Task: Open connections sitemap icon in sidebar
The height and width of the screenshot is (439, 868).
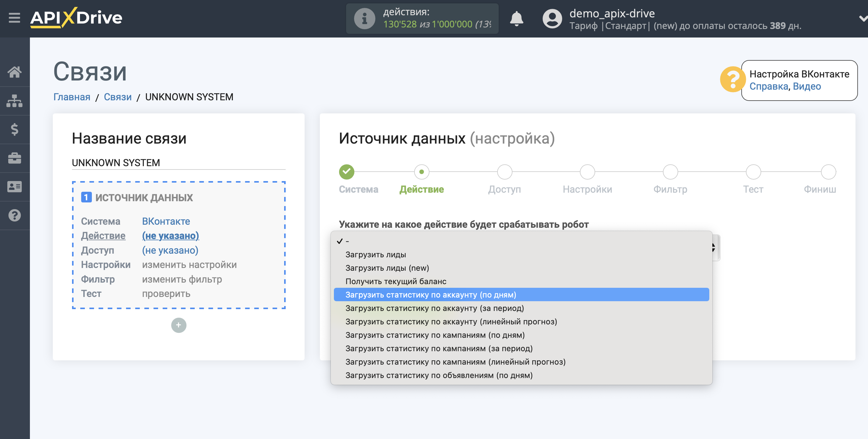Action: [x=14, y=101]
